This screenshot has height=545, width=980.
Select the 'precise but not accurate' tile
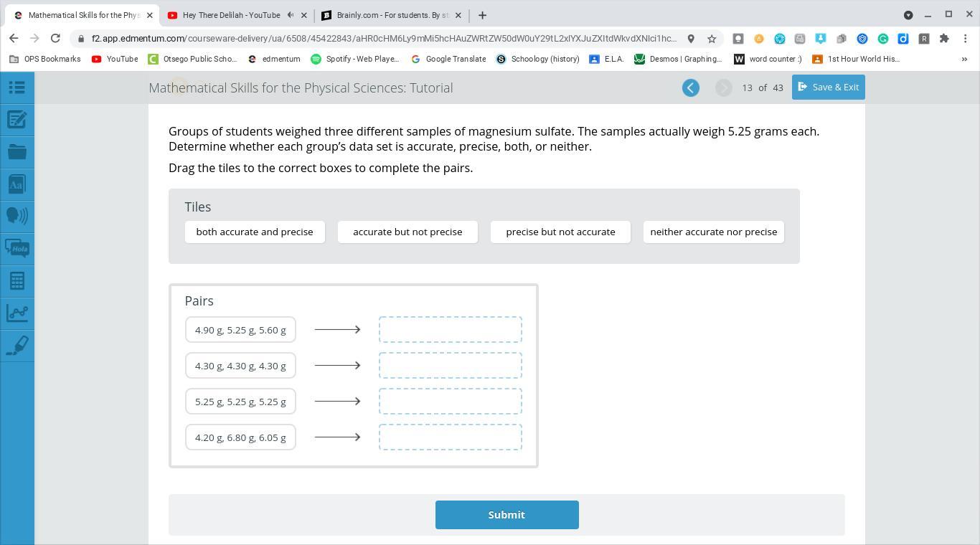pos(560,232)
